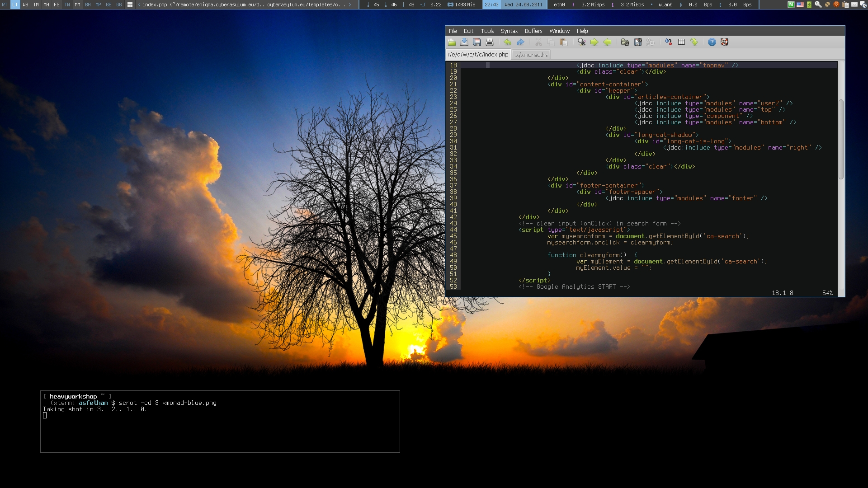Switch to the MM workspace

tap(77, 5)
